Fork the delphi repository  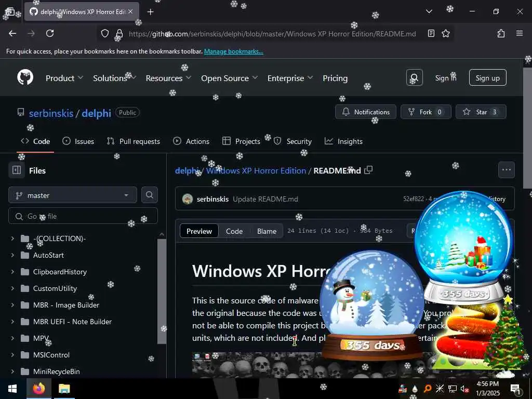click(426, 112)
